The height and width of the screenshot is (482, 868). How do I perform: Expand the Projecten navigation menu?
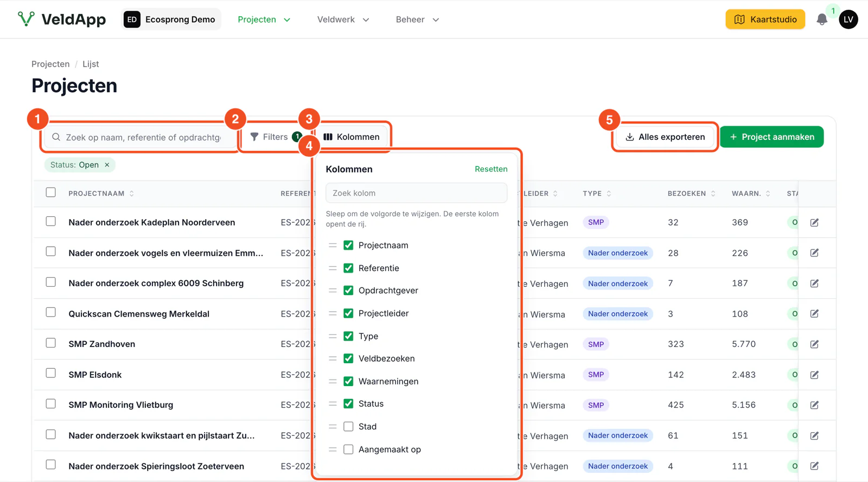click(264, 20)
